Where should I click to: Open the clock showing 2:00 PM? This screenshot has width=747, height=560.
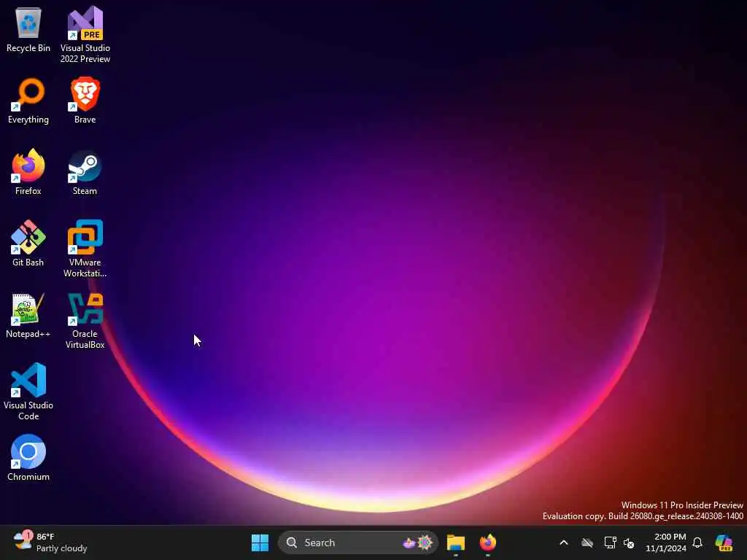pos(666,542)
